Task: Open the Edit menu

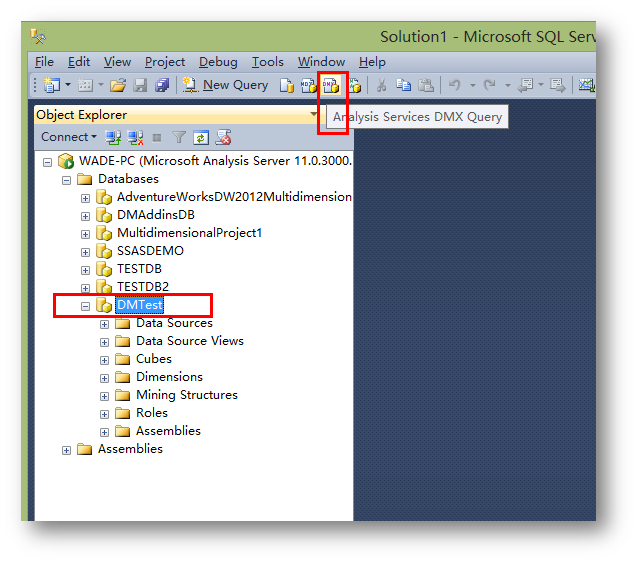Action: [x=79, y=62]
